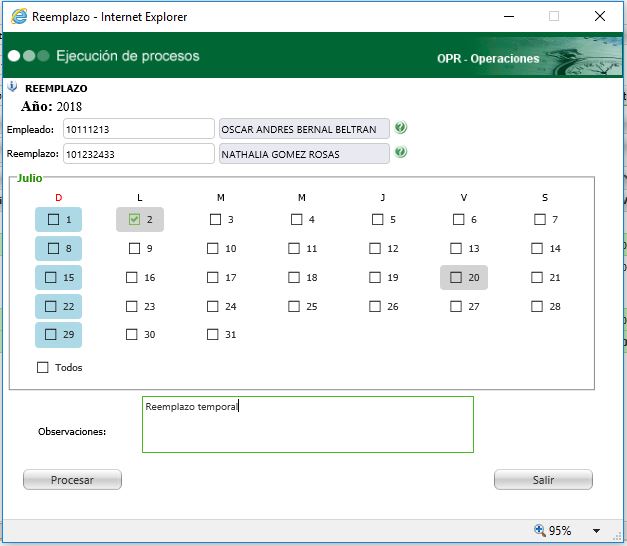
Task: Check the day 19 checkbox
Action: pos(375,277)
